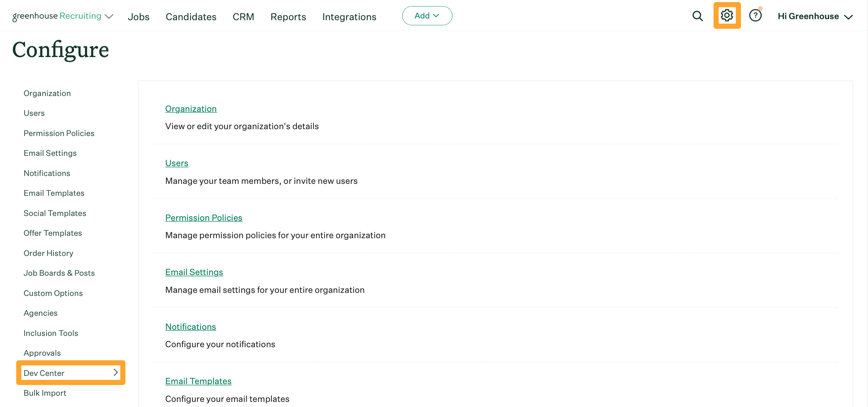
Task: Navigate to Permission Policies section
Action: (58, 133)
